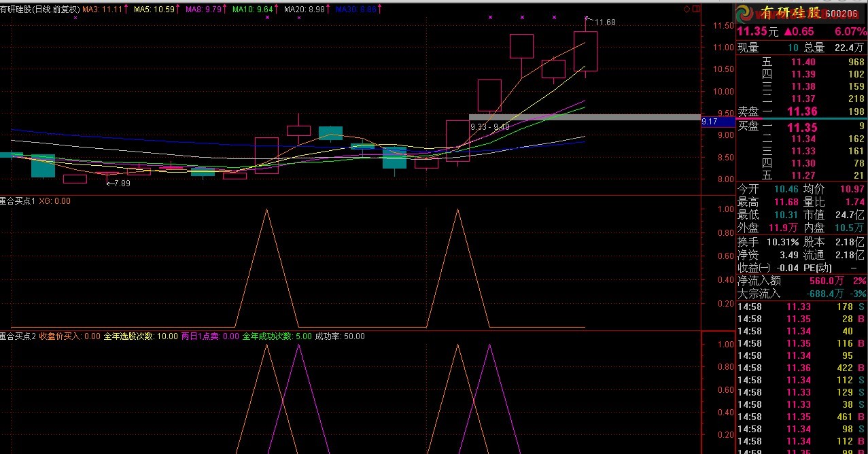The image size is (868, 454).
Task: Click the MA20: 8.98 indicator label
Action: (x=304, y=10)
